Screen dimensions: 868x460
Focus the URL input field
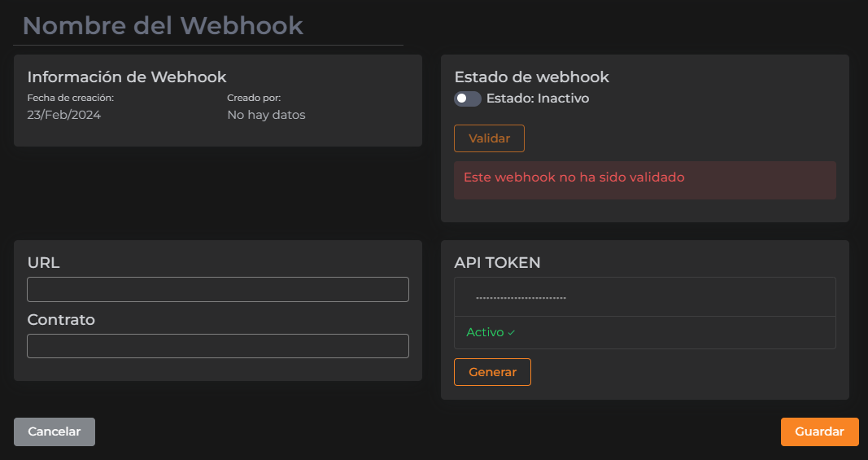click(x=218, y=290)
